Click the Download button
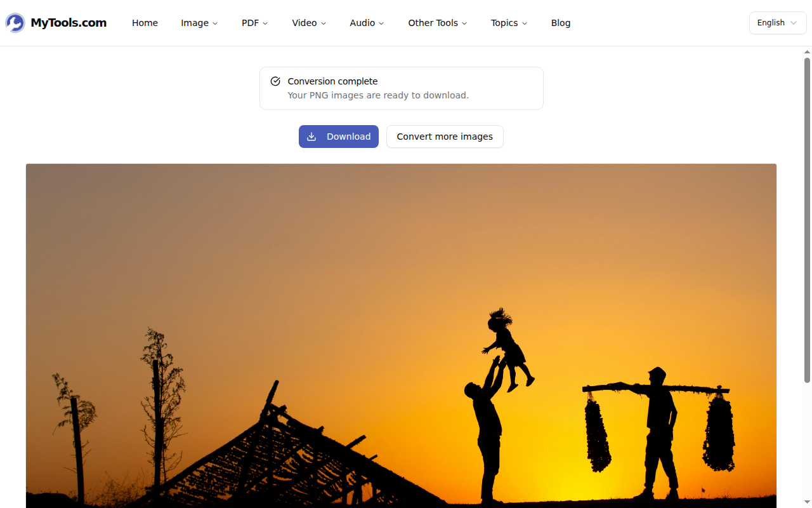Screen dimensions: 812x508 339,137
